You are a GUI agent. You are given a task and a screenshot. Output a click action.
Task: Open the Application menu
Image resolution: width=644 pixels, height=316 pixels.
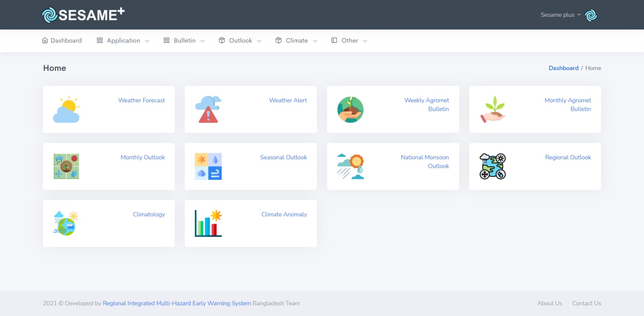123,40
